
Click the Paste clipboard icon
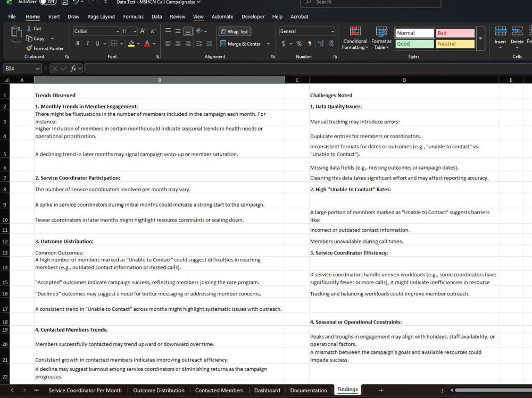[15, 31]
